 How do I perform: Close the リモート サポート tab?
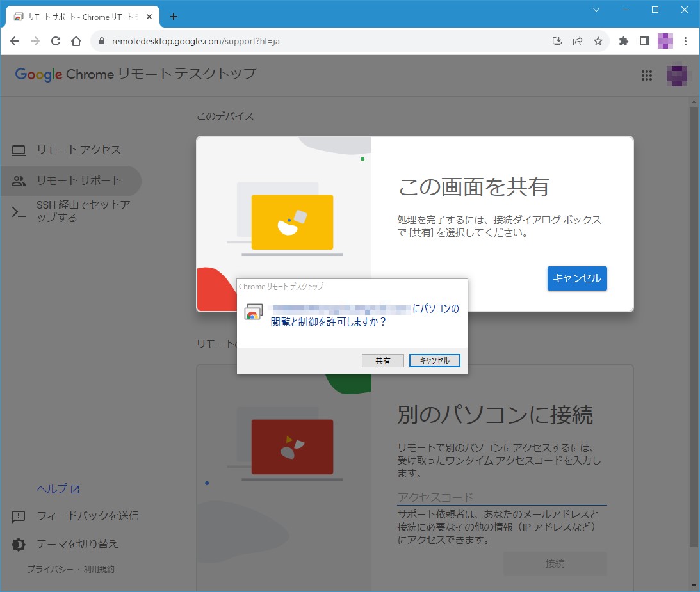coord(149,17)
